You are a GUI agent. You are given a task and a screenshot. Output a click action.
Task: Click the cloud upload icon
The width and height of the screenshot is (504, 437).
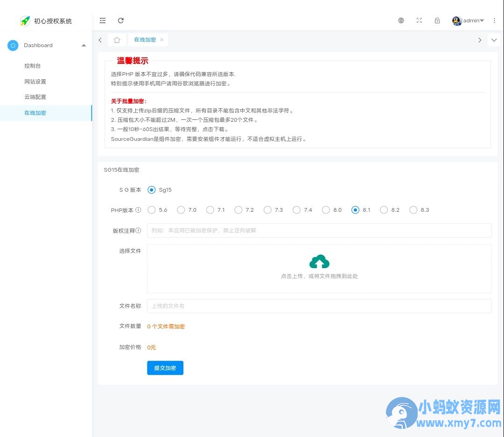point(319,262)
